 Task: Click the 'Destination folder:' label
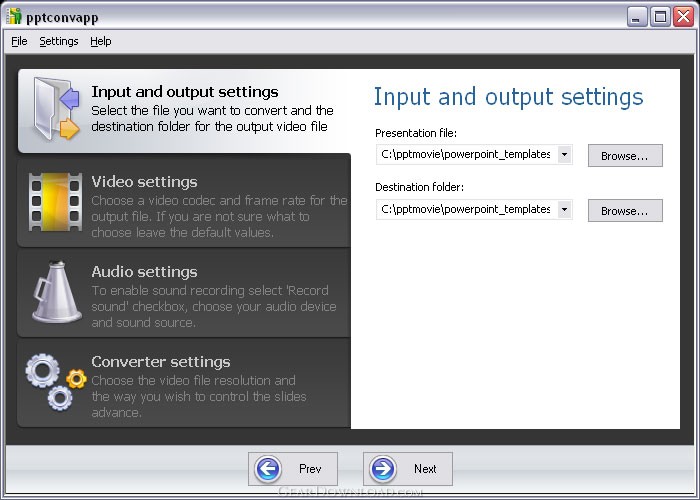419,187
